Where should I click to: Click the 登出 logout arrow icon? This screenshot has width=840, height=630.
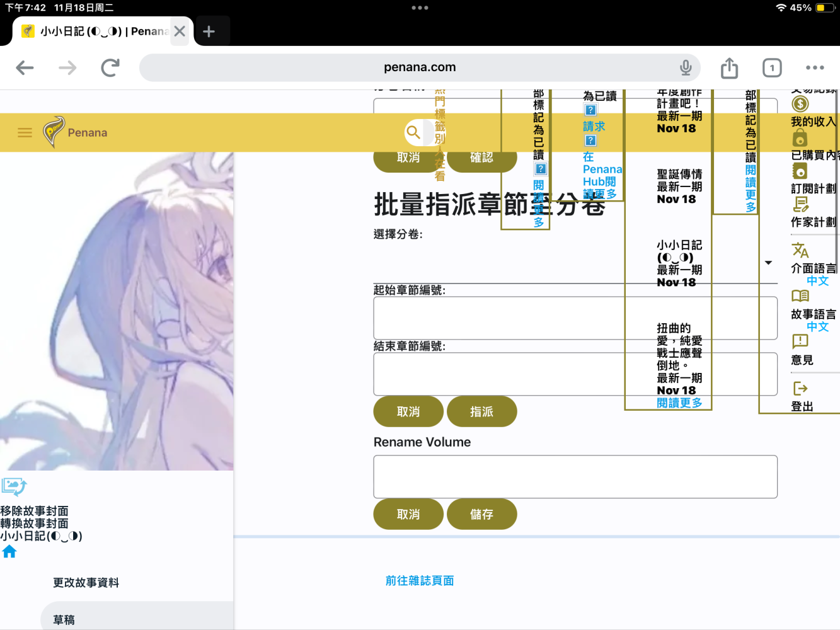coord(800,388)
